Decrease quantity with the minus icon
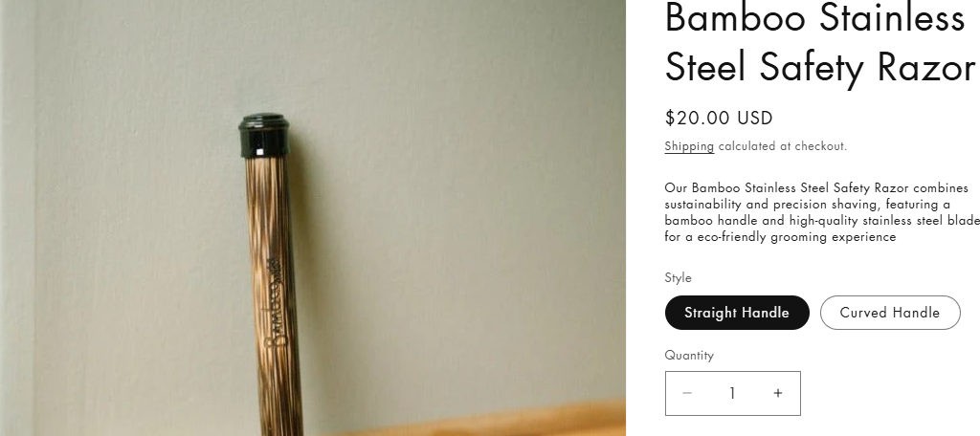Viewport: 980px width, 436px height. [x=687, y=393]
